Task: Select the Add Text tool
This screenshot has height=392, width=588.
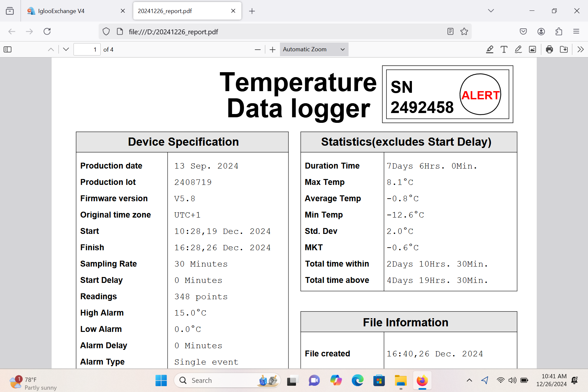Action: click(504, 49)
